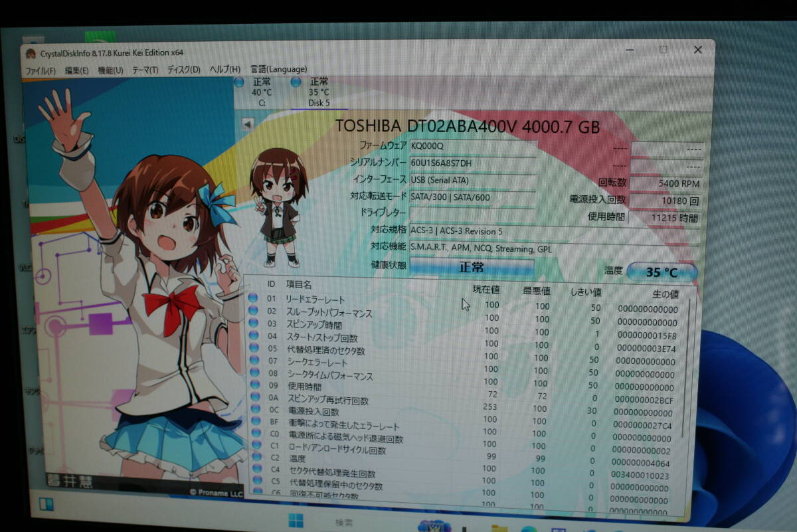
Task: Click the ACS-3 Revision 5 standard field
Action: pyautogui.click(x=553, y=232)
